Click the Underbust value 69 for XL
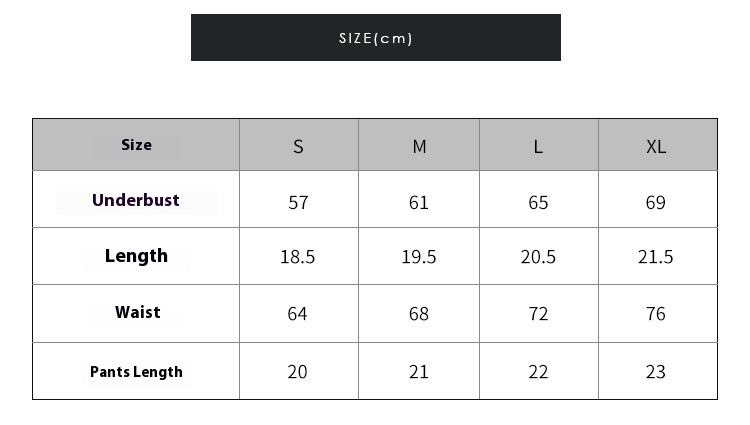 click(x=658, y=199)
